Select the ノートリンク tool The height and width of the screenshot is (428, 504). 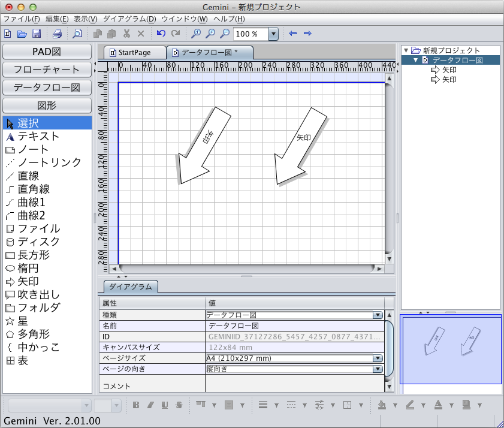pyautogui.click(x=47, y=162)
